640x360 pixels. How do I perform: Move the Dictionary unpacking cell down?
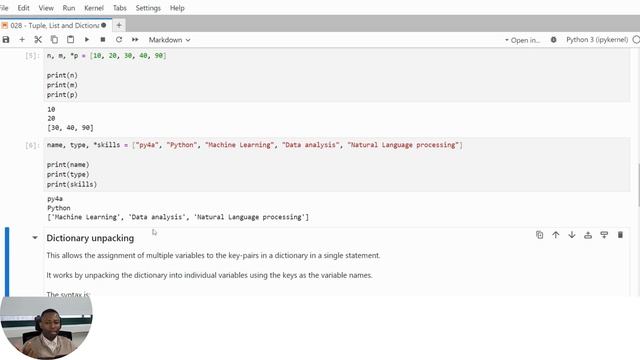[x=572, y=235]
